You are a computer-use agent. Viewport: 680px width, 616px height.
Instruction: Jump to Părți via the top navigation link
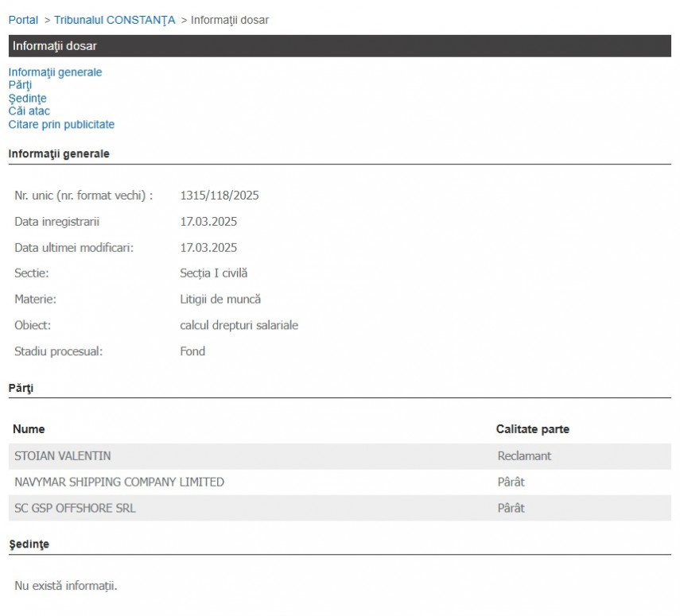click(x=20, y=85)
